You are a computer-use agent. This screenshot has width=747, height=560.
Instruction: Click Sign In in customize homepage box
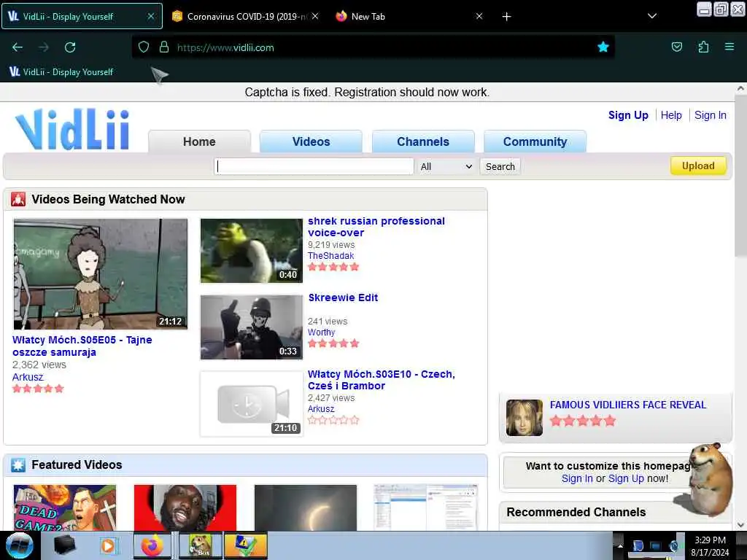(577, 478)
